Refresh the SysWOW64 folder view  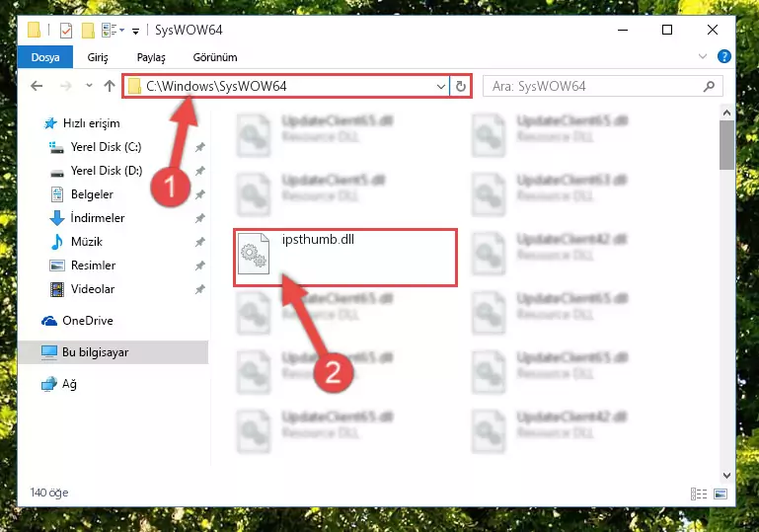click(460, 86)
